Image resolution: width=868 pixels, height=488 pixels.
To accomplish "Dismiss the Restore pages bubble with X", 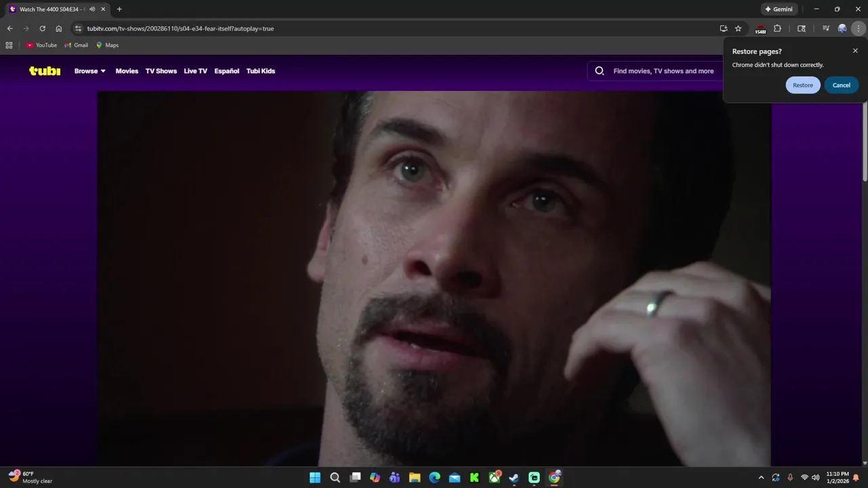I will (x=855, y=51).
